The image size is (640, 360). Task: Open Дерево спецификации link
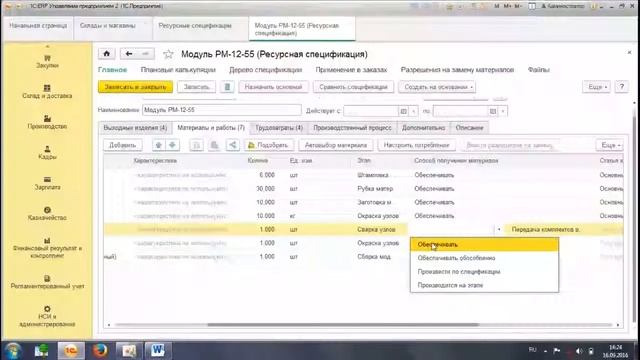tap(265, 70)
